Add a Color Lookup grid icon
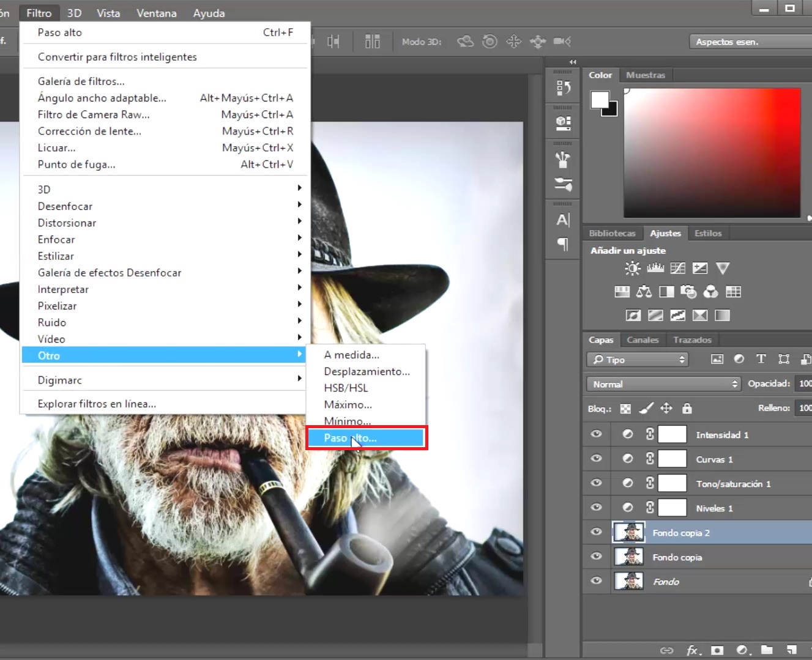This screenshot has width=812, height=660. [733, 292]
